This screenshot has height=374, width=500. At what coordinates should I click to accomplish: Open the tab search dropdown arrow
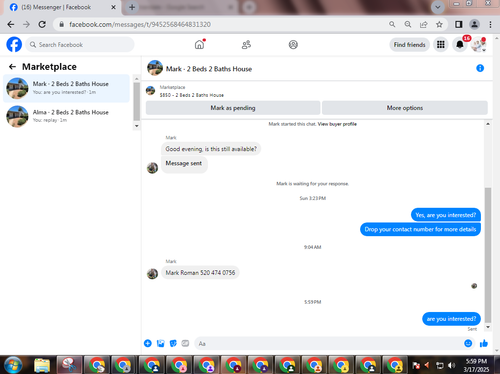click(x=438, y=7)
